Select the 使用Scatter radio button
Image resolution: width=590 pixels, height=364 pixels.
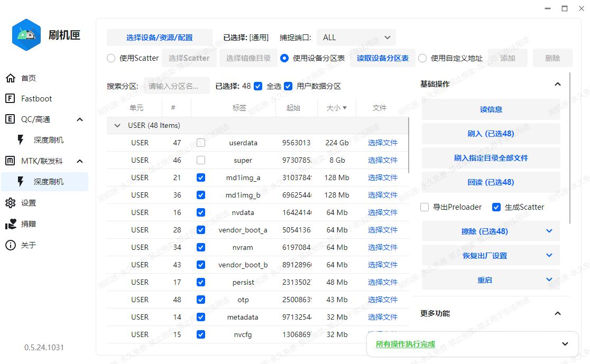point(111,58)
